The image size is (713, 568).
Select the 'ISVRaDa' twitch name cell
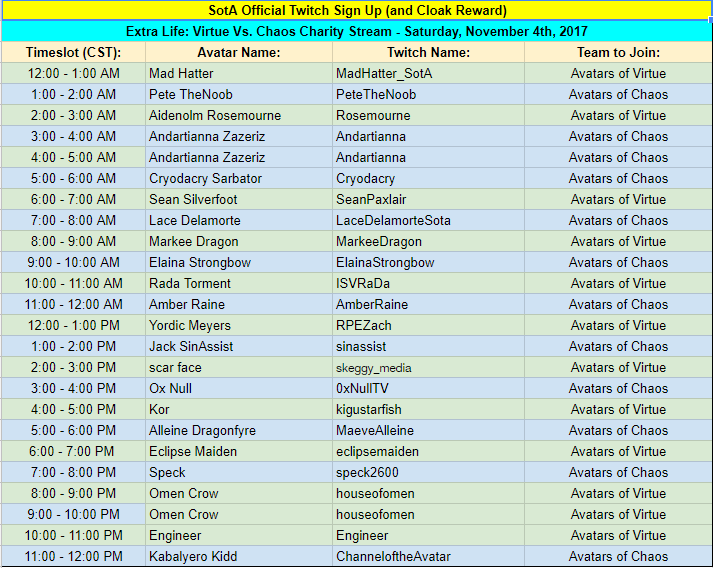click(x=428, y=283)
